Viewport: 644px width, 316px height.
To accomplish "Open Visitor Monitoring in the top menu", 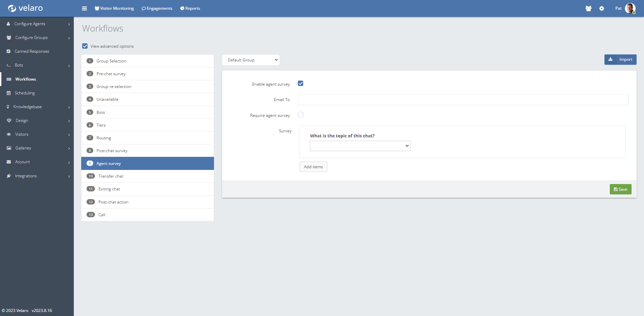I will coord(114,8).
